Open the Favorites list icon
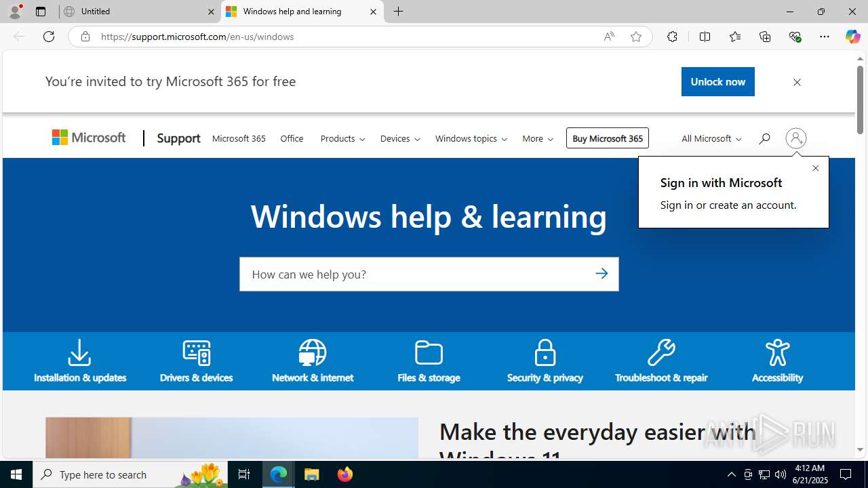 click(735, 37)
